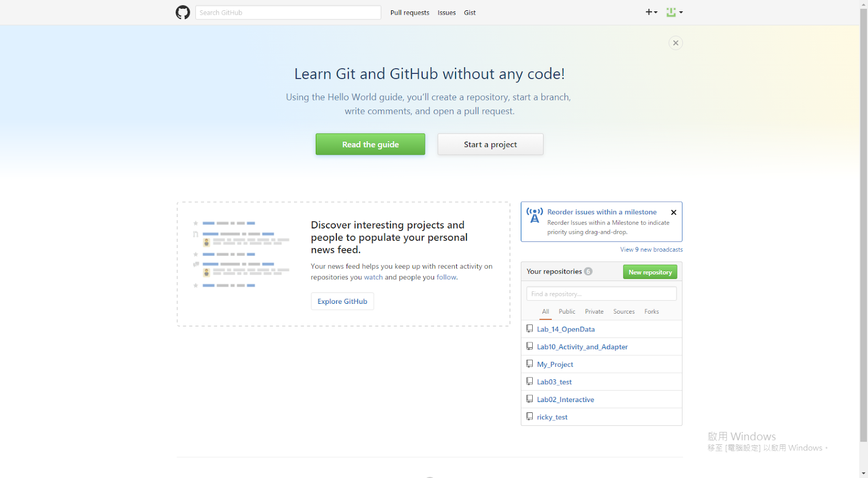
Task: Dismiss the Learn Git banner with X
Action: pyautogui.click(x=675, y=43)
